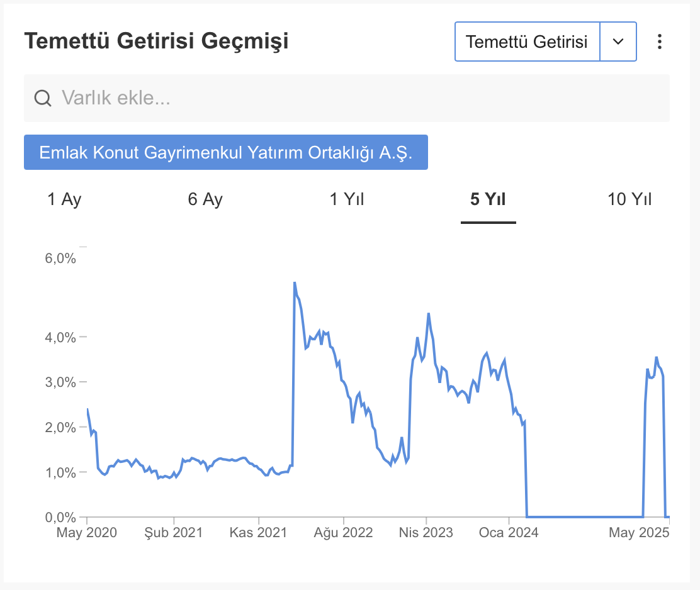Screen dimensions: 700x590
Task: Switch to the 1 Ay range tab
Action: (64, 199)
